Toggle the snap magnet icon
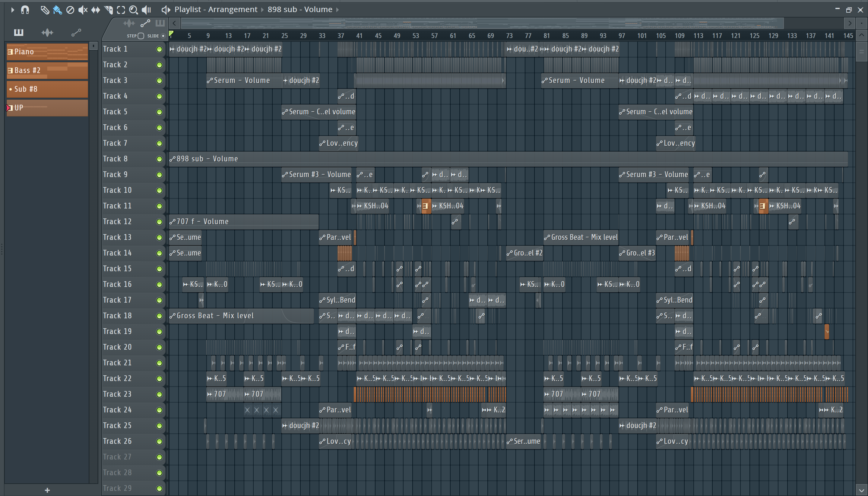Image resolution: width=868 pixels, height=496 pixels. (25, 10)
